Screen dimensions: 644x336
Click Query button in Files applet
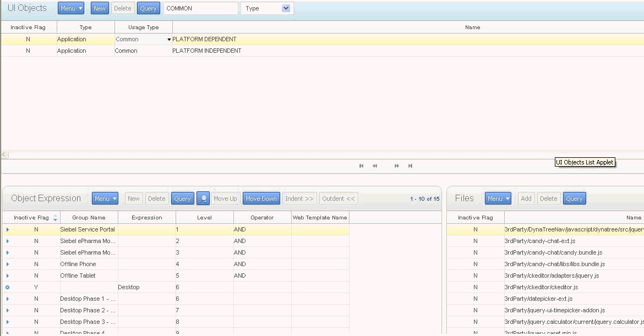tap(574, 199)
